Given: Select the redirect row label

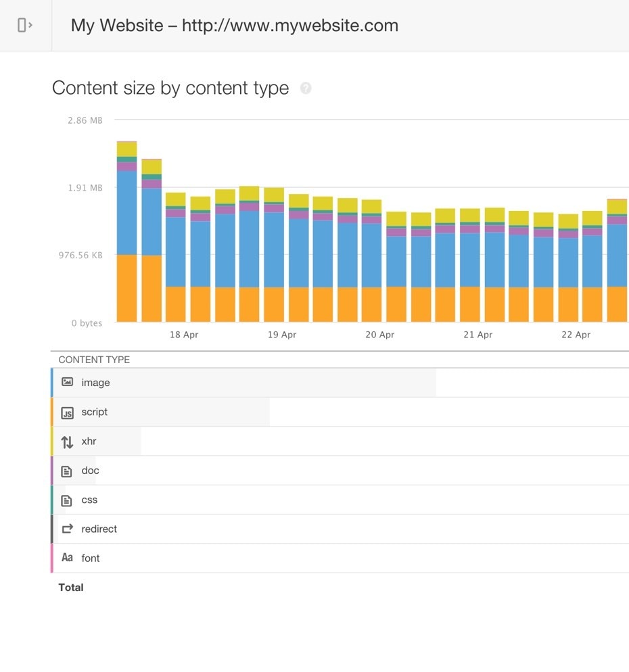Looking at the screenshot, I should pos(99,529).
